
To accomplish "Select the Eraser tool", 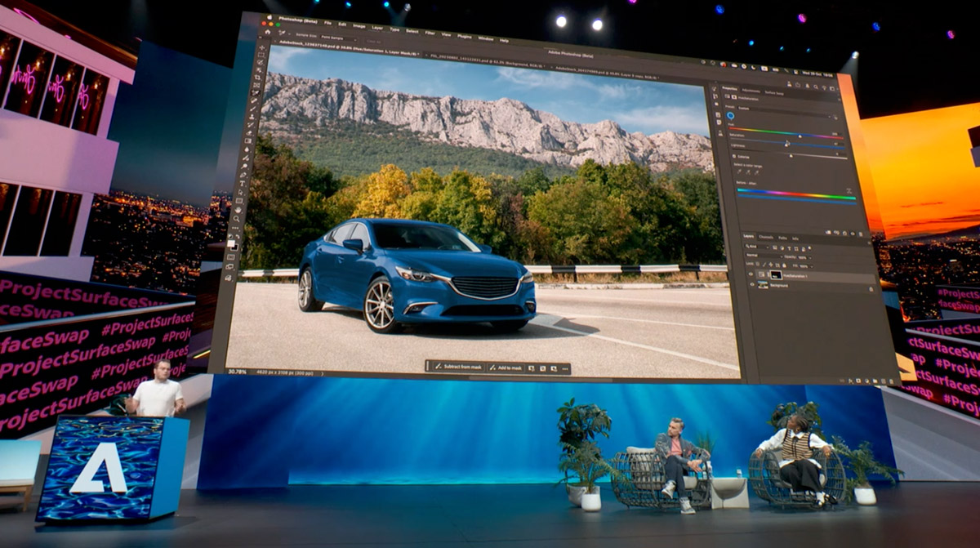I will [x=249, y=132].
